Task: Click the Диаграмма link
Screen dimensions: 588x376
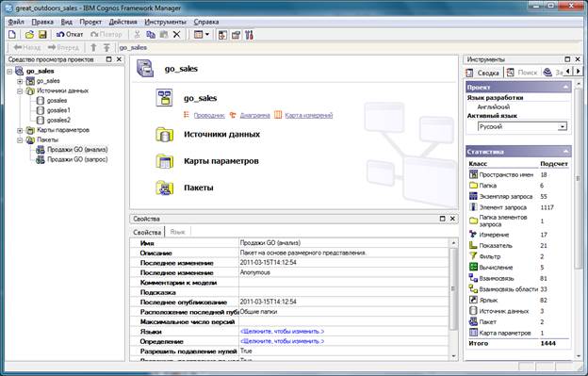Action: click(254, 116)
